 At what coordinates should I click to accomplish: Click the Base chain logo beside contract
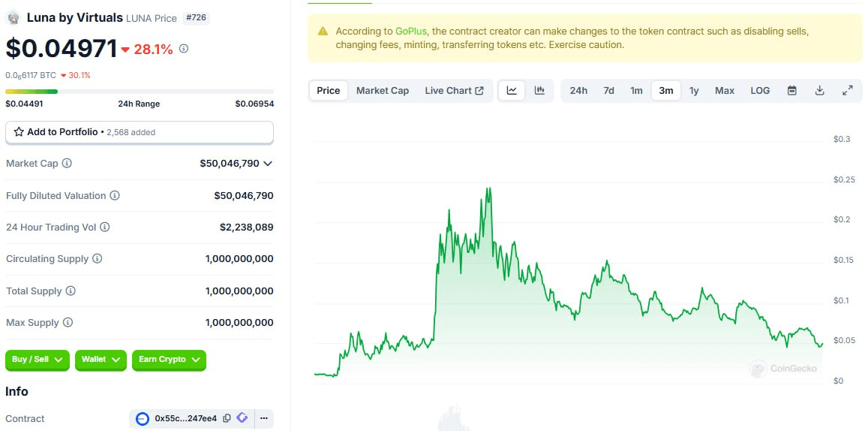tap(143, 419)
